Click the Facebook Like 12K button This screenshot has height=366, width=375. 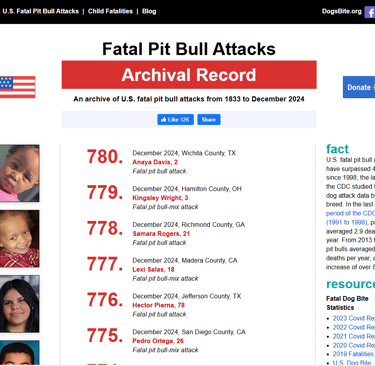175,119
